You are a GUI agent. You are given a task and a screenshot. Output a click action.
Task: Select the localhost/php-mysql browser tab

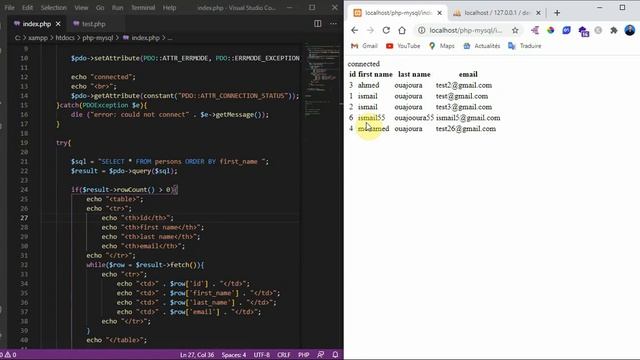click(x=398, y=13)
